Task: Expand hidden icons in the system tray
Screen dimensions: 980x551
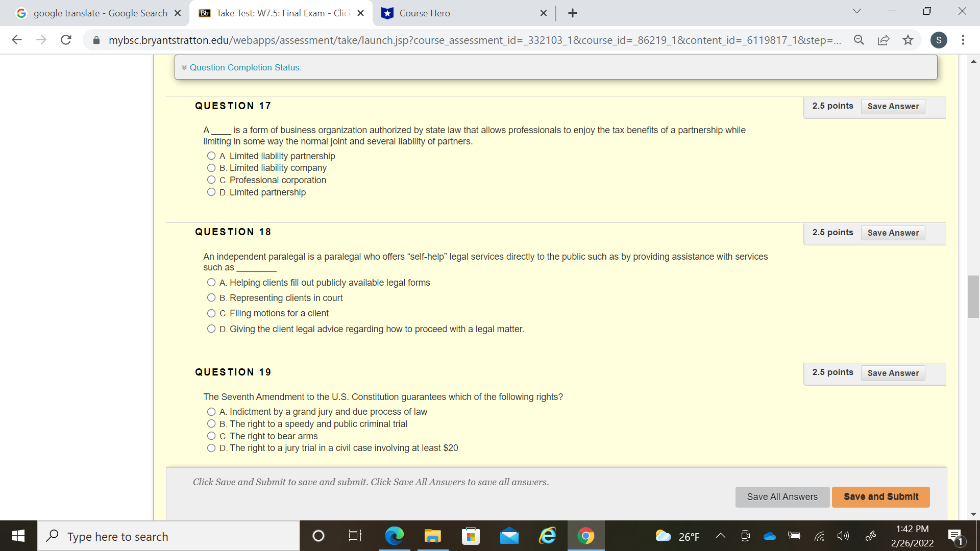Action: point(721,536)
